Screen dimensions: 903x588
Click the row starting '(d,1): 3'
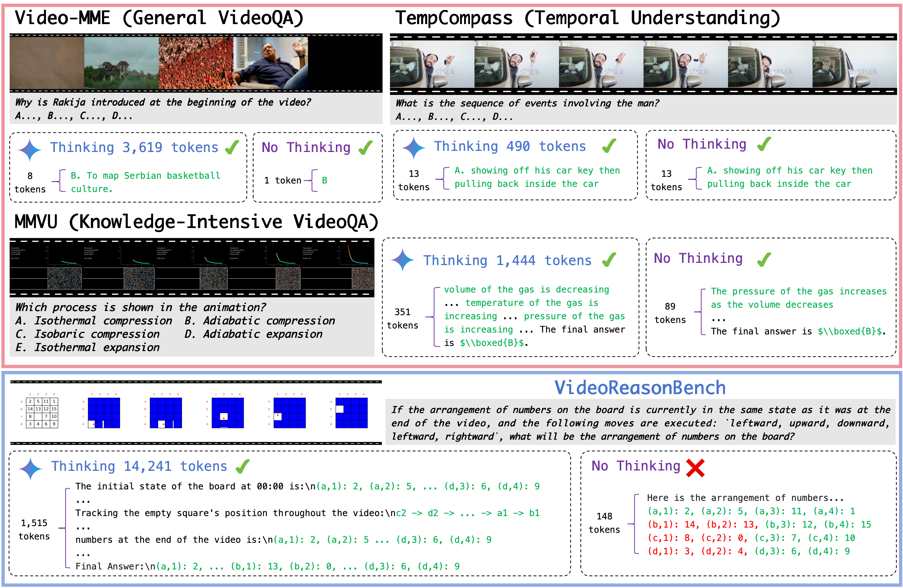click(748, 551)
